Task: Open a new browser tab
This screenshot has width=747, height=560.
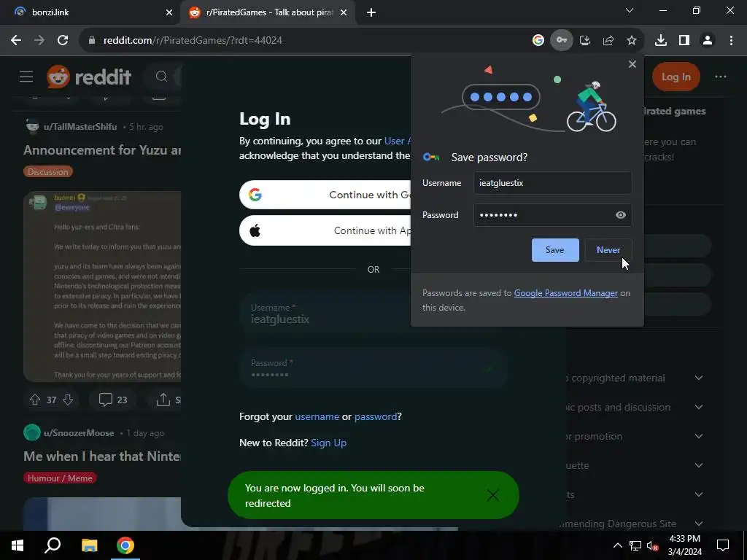Action: 371,12
